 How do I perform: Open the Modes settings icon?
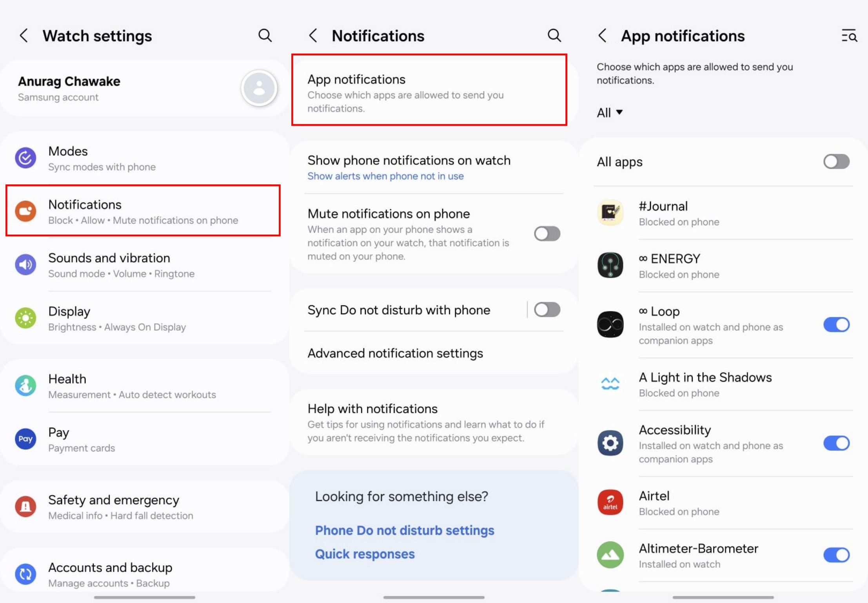click(25, 158)
